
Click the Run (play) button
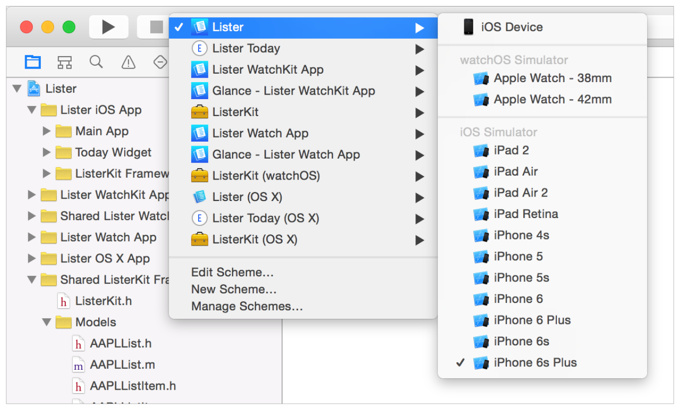click(x=108, y=27)
